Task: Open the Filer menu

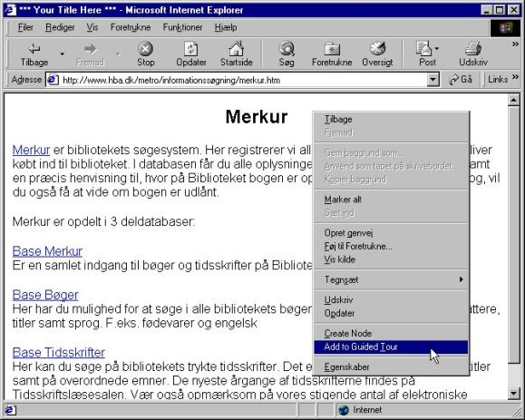Action: pos(25,27)
